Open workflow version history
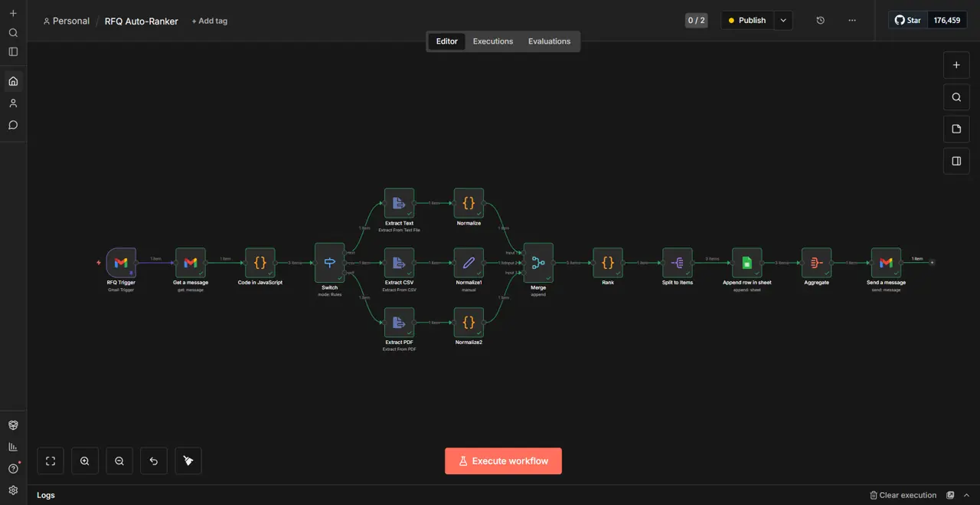The height and width of the screenshot is (505, 980). click(820, 21)
